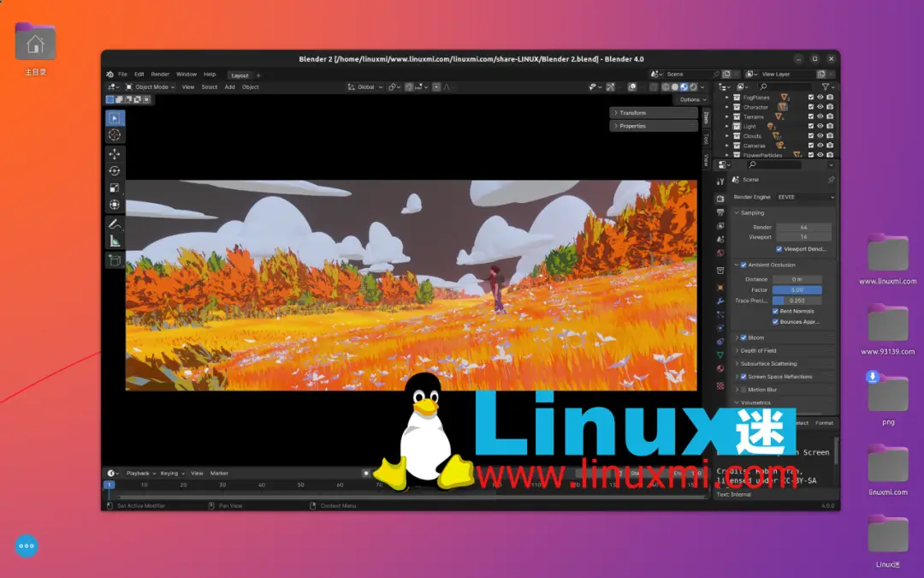924x578 pixels.
Task: Open the Window menu
Action: tap(187, 74)
